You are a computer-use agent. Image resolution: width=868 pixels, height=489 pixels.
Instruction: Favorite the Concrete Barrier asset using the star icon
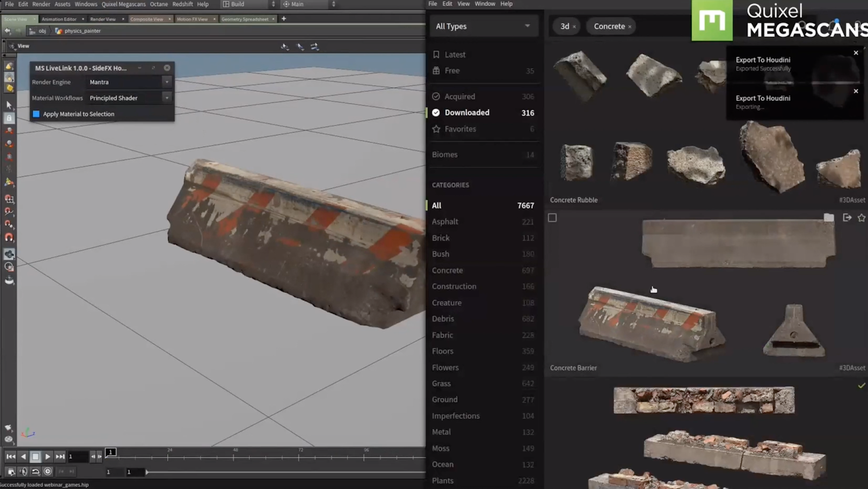point(861,217)
